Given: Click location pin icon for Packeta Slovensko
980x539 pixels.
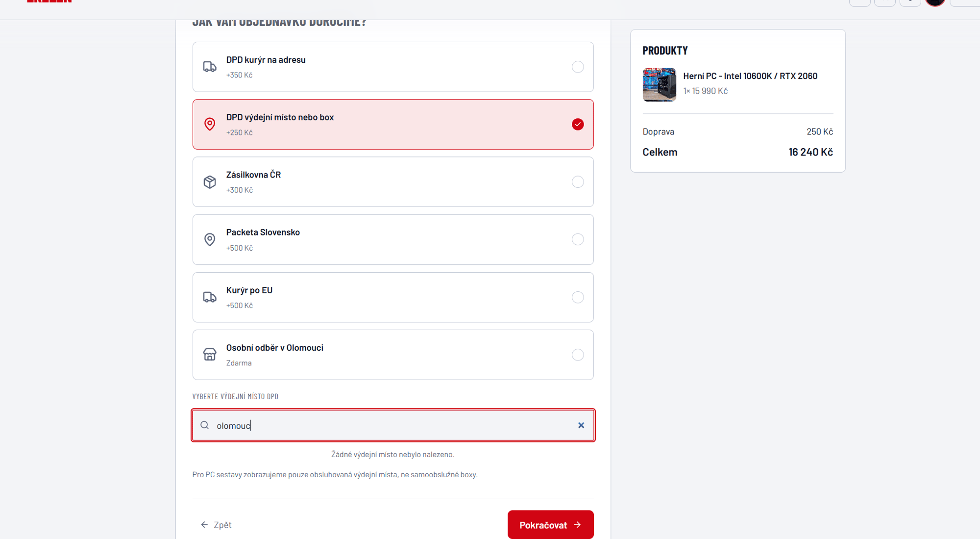Looking at the screenshot, I should click(x=210, y=239).
